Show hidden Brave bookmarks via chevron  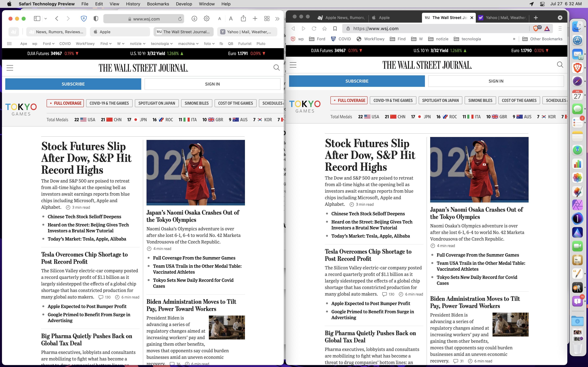click(x=514, y=39)
